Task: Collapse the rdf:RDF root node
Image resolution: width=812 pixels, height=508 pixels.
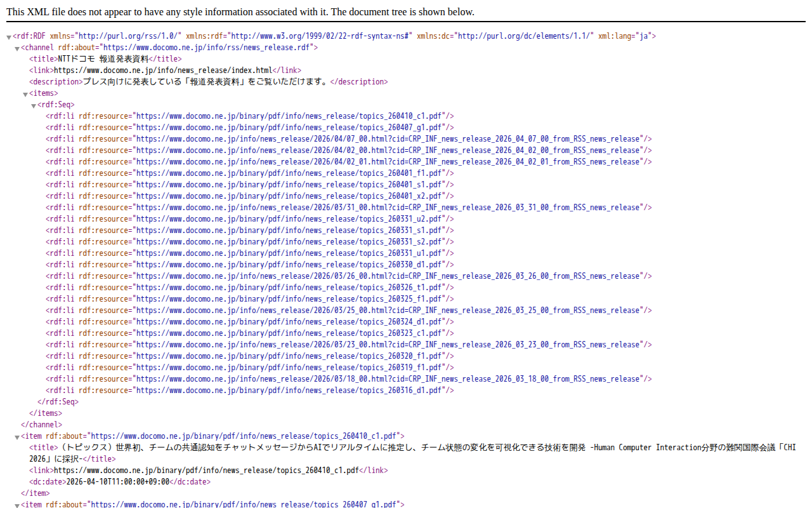Action: 9,37
